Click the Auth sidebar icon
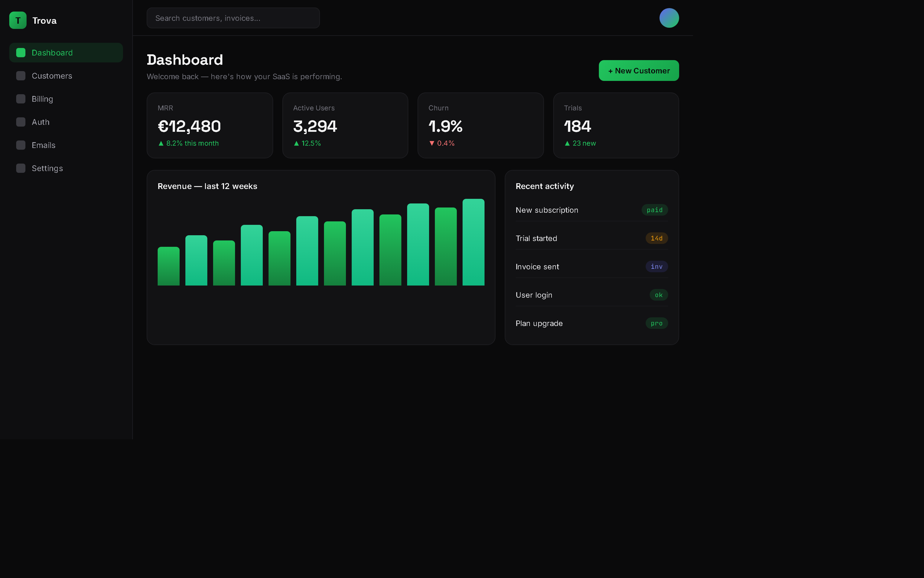924x578 pixels. coord(21,122)
